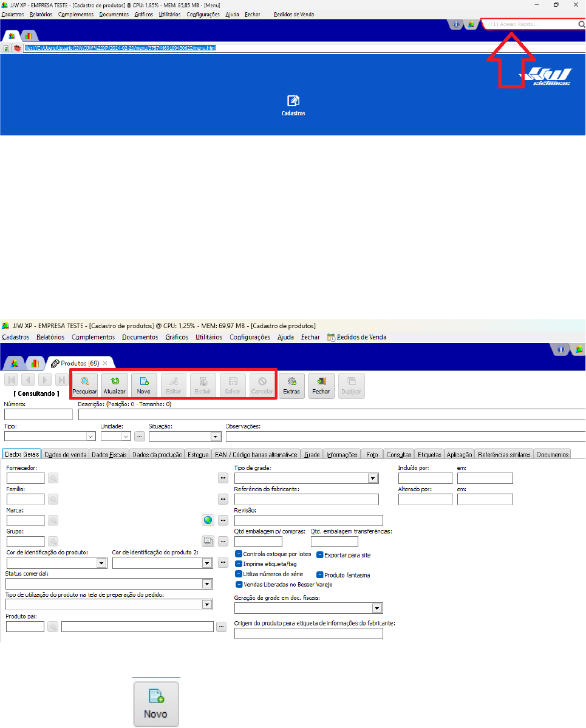Screen dimensions: 586x728
Task: Toggle Controla estoque por lotes checkbox
Action: point(239,554)
